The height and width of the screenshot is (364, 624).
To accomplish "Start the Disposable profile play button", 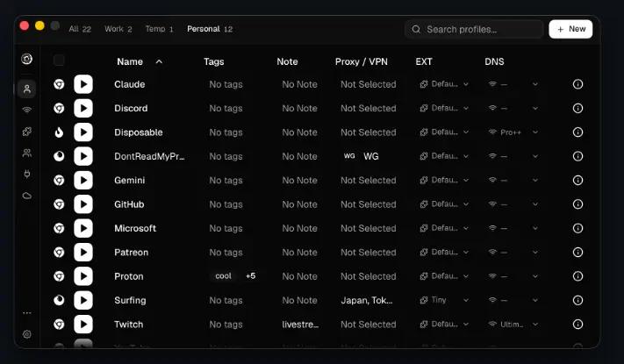I will [x=83, y=132].
